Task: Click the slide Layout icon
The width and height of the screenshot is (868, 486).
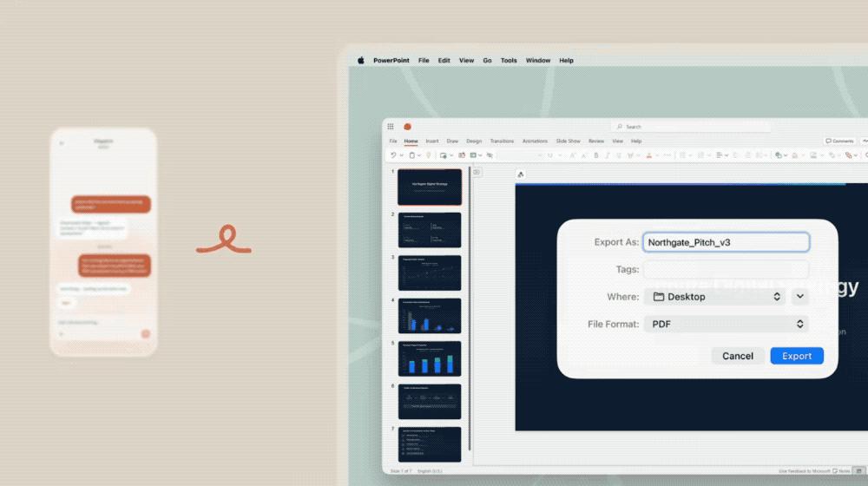Action: (x=462, y=155)
